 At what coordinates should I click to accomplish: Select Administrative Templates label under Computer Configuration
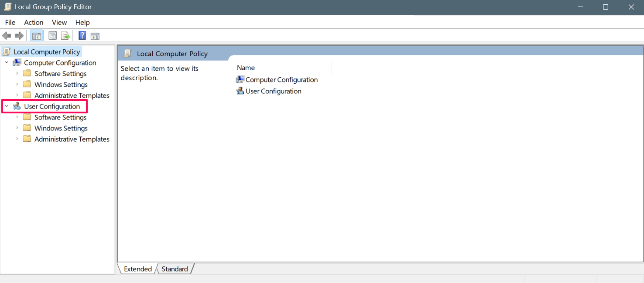72,95
